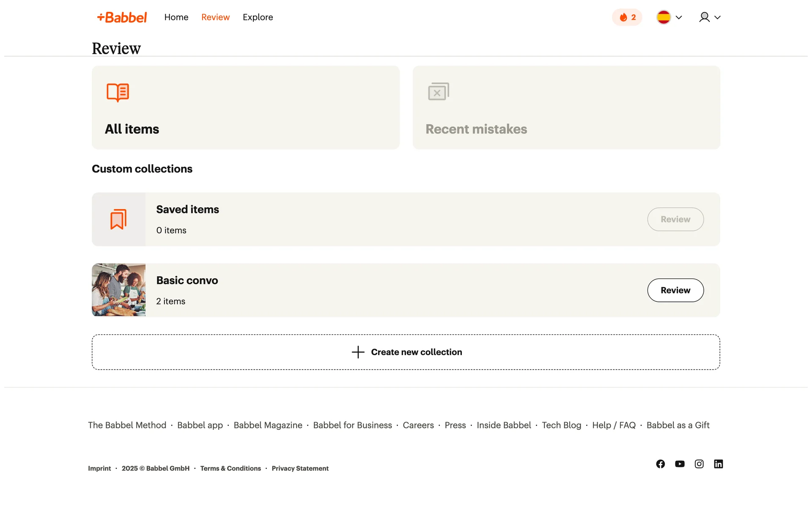This screenshot has width=812, height=508.
Task: Click the user profile icon
Action: 704,17
